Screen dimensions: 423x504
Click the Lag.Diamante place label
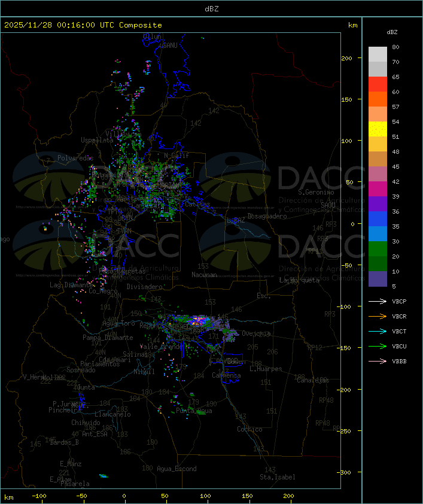click(x=71, y=285)
